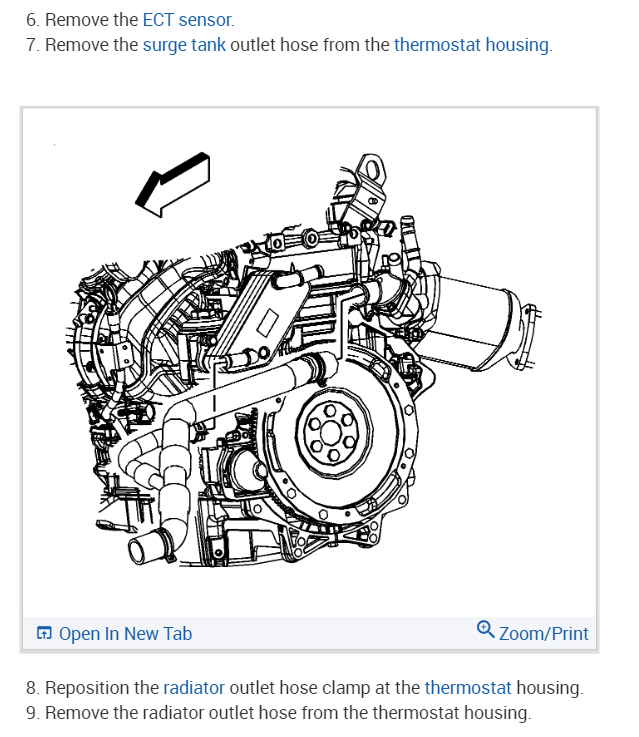Follow the surge tank link

pos(184,45)
